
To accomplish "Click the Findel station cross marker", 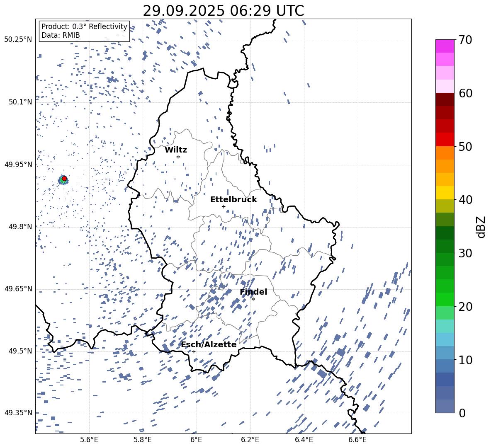I will click(x=253, y=299).
